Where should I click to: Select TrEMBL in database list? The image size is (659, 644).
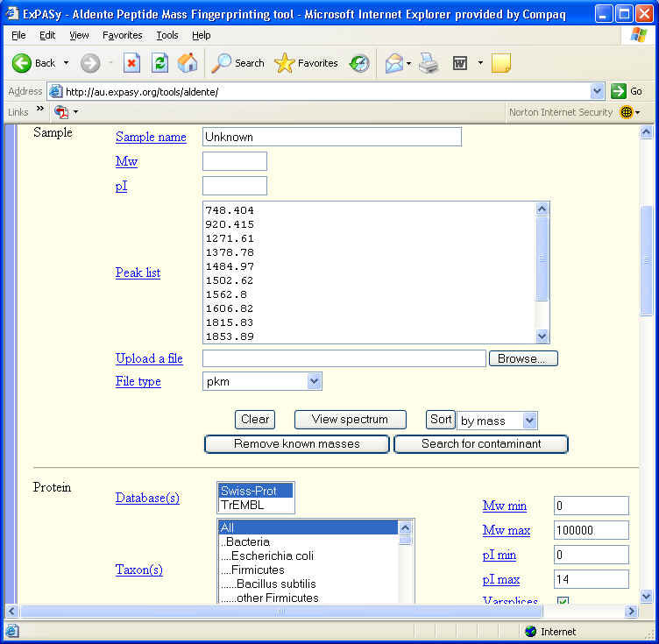256,505
